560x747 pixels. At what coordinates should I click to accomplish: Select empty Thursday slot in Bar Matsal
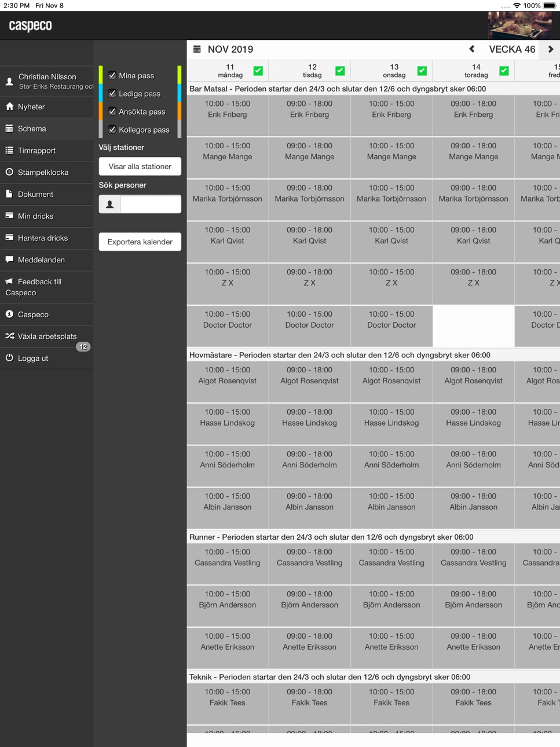[474, 326]
